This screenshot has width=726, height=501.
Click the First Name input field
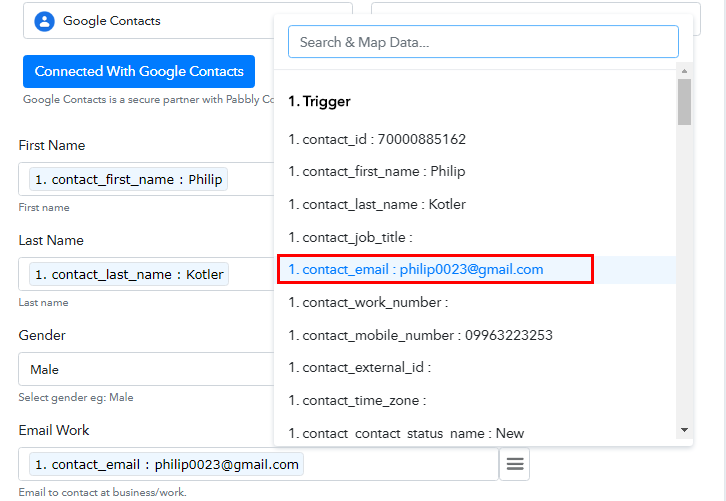146,179
